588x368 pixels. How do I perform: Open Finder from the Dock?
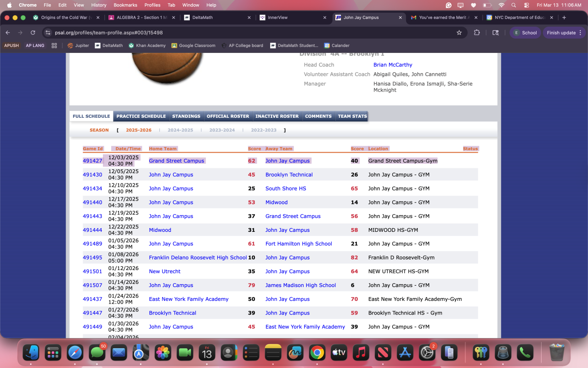31,353
